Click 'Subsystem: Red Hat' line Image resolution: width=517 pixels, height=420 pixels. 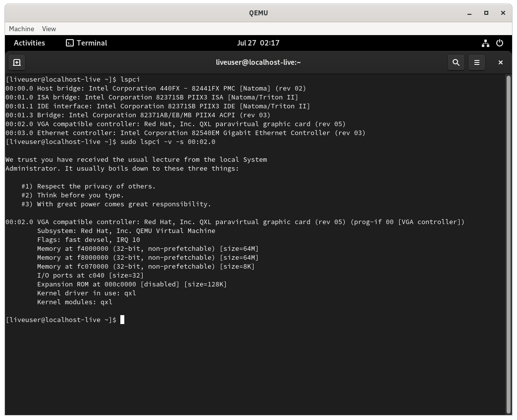(126, 231)
